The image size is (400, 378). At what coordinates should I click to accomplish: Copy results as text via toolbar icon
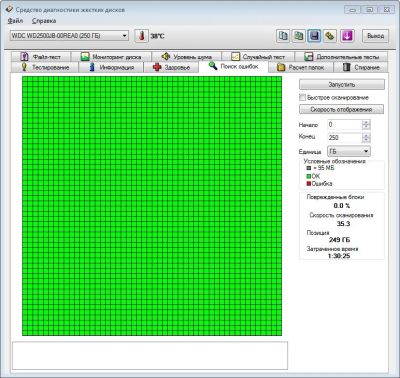pyautogui.click(x=283, y=36)
